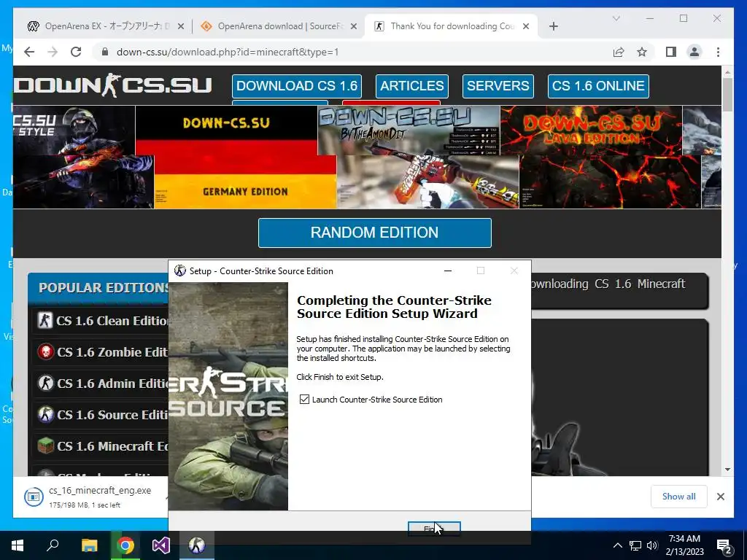Image resolution: width=747 pixels, height=560 pixels.
Task: Open Chrome side panel icon
Action: coord(671,52)
